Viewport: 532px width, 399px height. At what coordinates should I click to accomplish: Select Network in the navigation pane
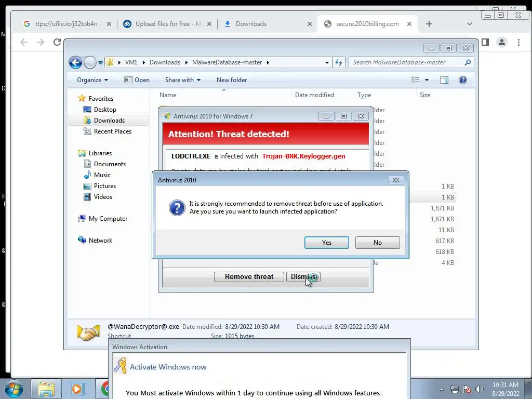click(x=100, y=241)
